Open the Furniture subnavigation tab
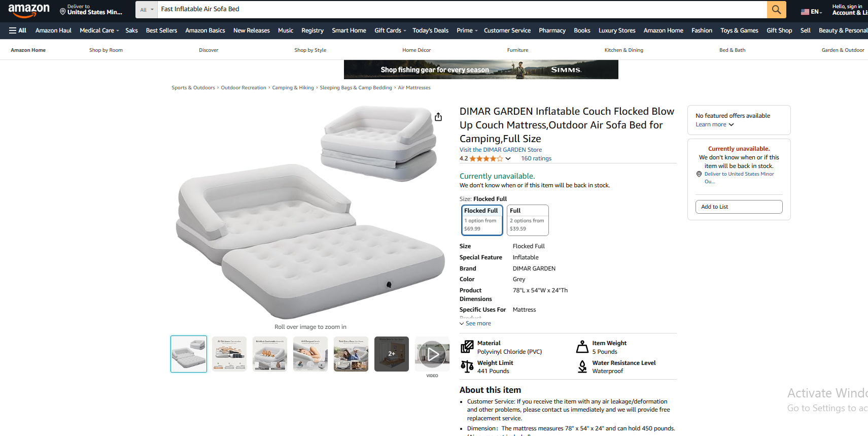Screen dimensions: 868x436 click(x=517, y=50)
